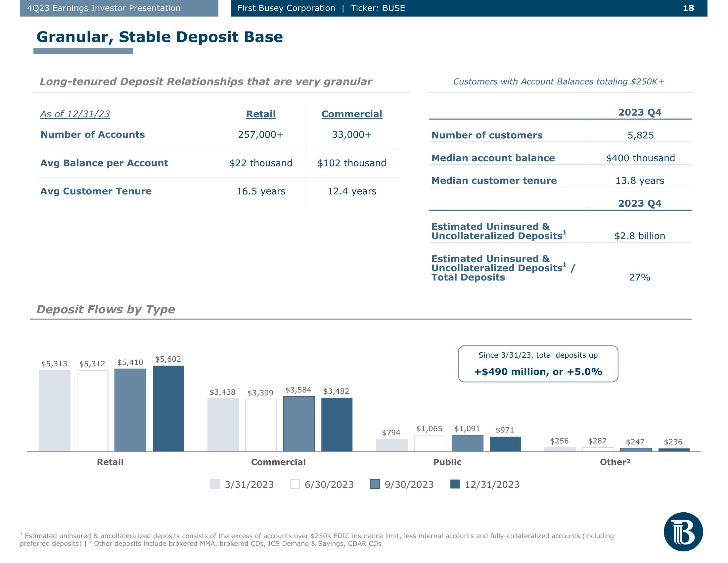The height and width of the screenshot is (563, 728).
Task: Click the '16.5 years' tenure value
Action: 261,191
